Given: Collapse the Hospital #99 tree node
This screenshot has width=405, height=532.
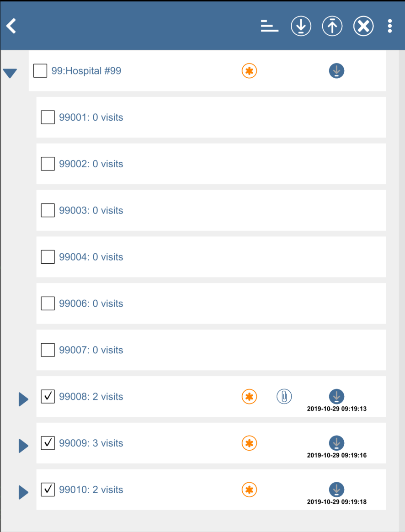Looking at the screenshot, I should point(10,73).
